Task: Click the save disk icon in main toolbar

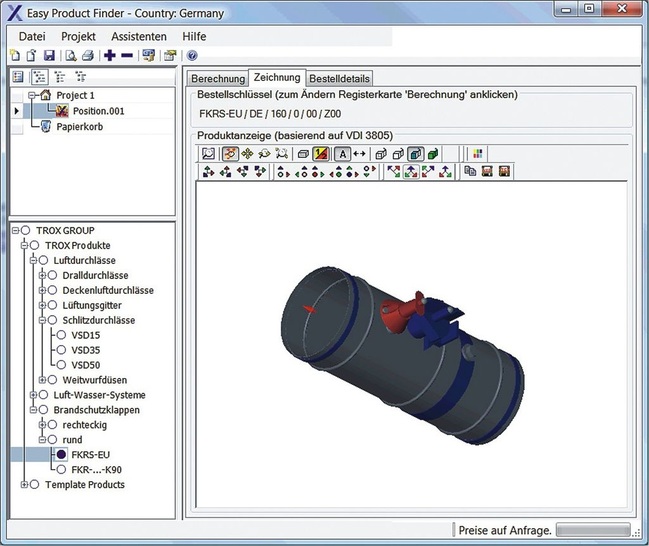Action: tap(50, 56)
